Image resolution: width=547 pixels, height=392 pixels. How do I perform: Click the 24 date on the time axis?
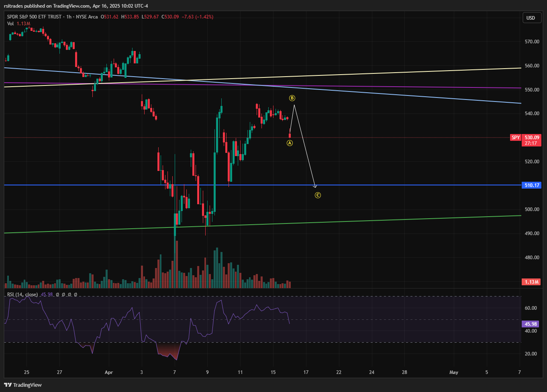pyautogui.click(x=372, y=372)
